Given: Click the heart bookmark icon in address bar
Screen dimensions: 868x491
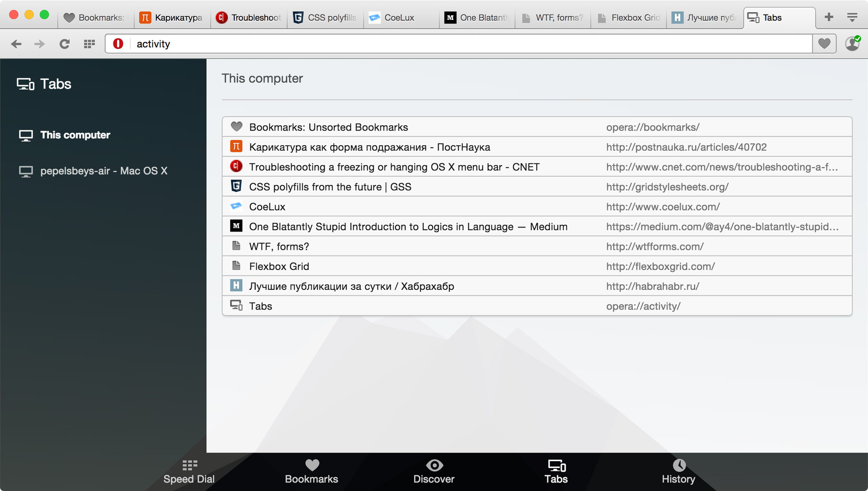Looking at the screenshot, I should [x=824, y=44].
